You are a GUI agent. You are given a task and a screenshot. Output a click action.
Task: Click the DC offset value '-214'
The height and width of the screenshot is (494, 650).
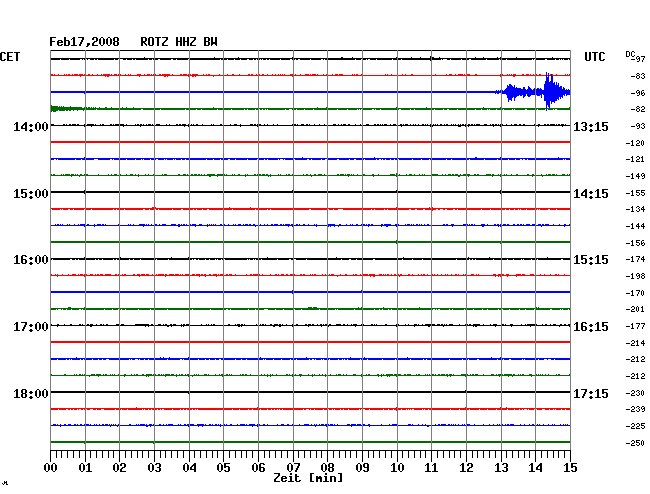click(x=635, y=343)
